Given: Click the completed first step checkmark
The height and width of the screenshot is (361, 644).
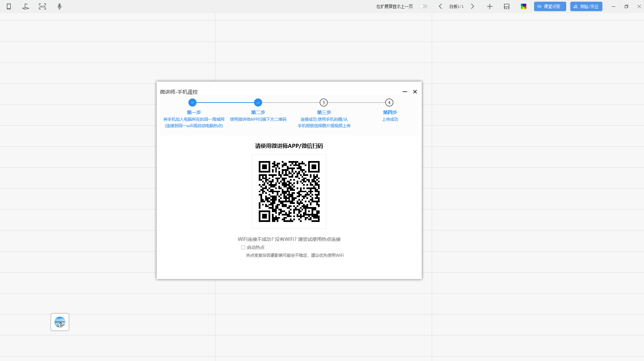Looking at the screenshot, I should 192,103.
